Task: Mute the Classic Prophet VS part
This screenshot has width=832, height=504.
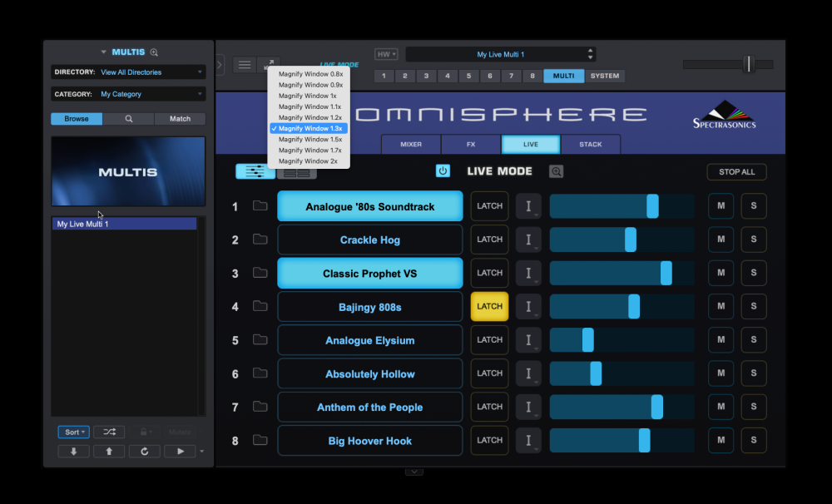Action: point(721,273)
